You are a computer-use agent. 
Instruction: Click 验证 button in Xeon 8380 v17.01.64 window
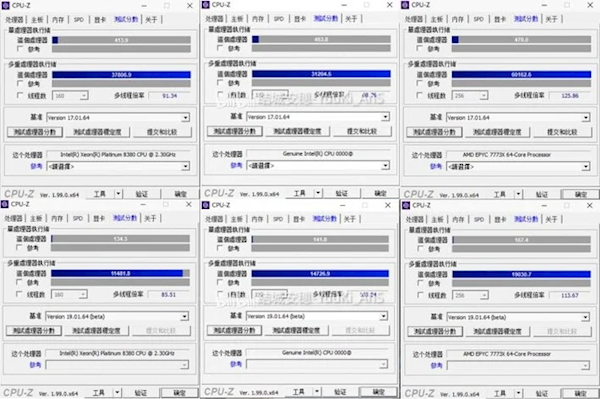click(142, 194)
